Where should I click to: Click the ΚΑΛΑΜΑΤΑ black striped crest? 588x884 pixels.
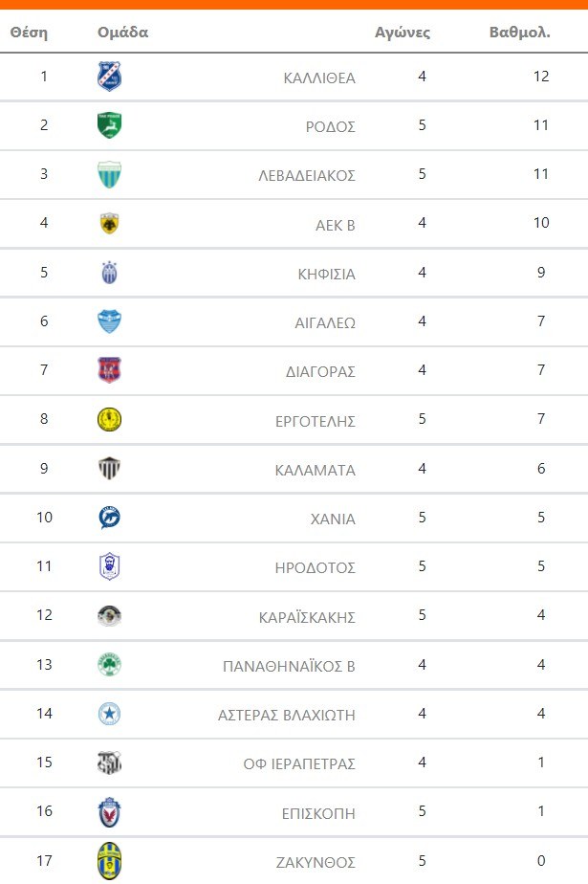pos(110,469)
